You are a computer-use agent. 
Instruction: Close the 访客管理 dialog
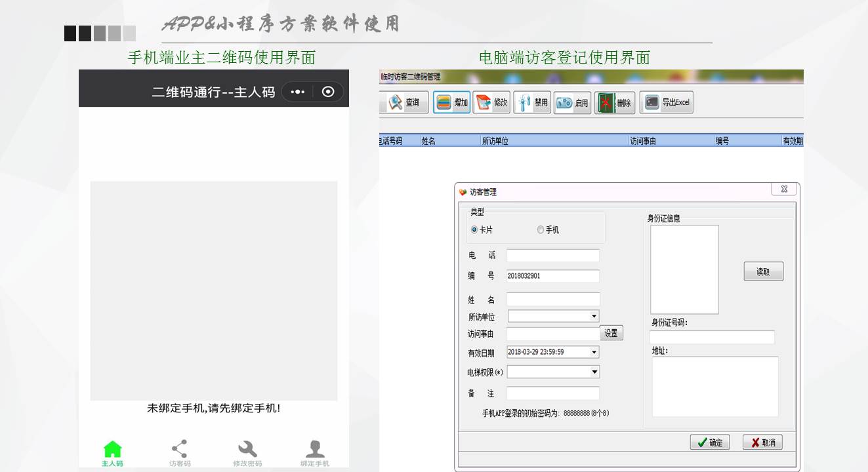(784, 189)
